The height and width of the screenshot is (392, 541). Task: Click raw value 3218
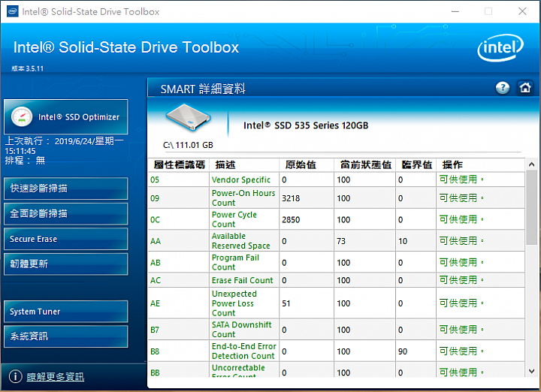coord(291,198)
